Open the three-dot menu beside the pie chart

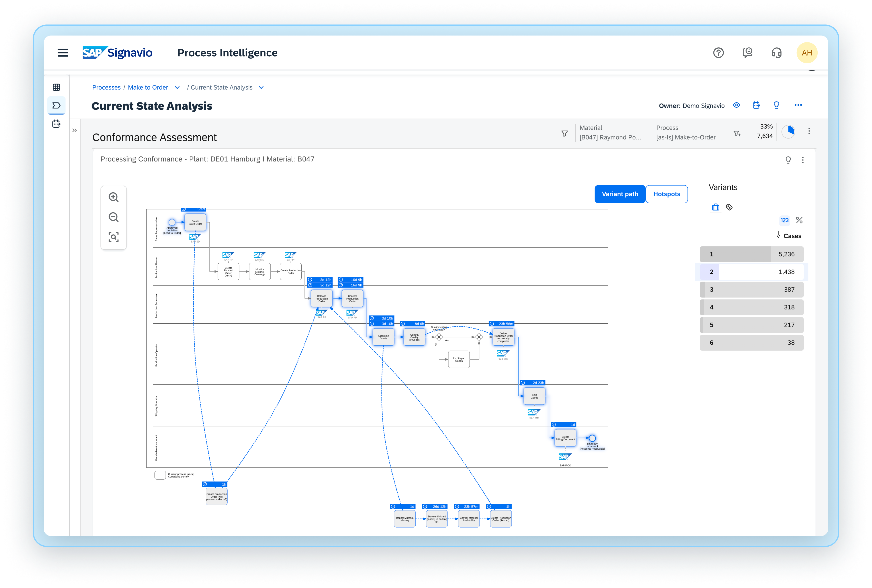point(809,131)
